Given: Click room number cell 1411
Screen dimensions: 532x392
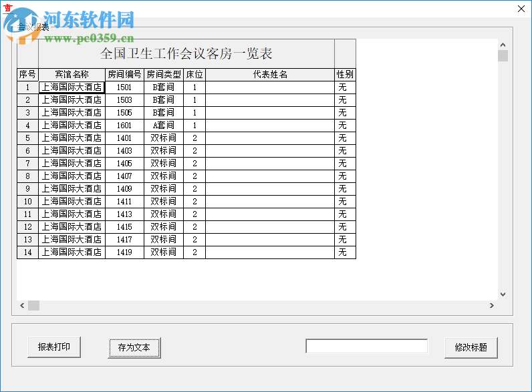Looking at the screenshot, I should click(124, 202).
